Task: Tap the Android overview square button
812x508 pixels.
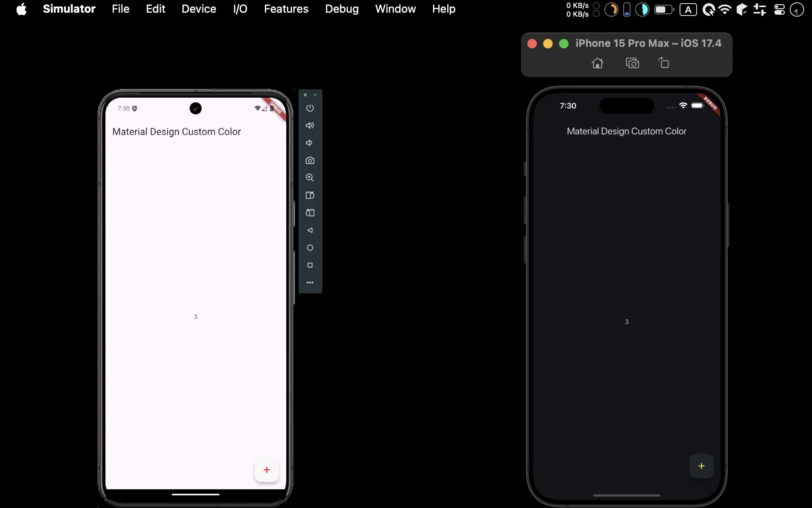Action: (310, 265)
